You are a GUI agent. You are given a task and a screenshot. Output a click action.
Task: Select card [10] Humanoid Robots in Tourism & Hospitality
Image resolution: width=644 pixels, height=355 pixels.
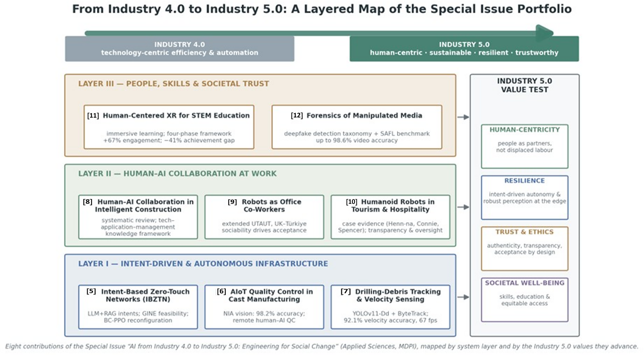coord(390,217)
